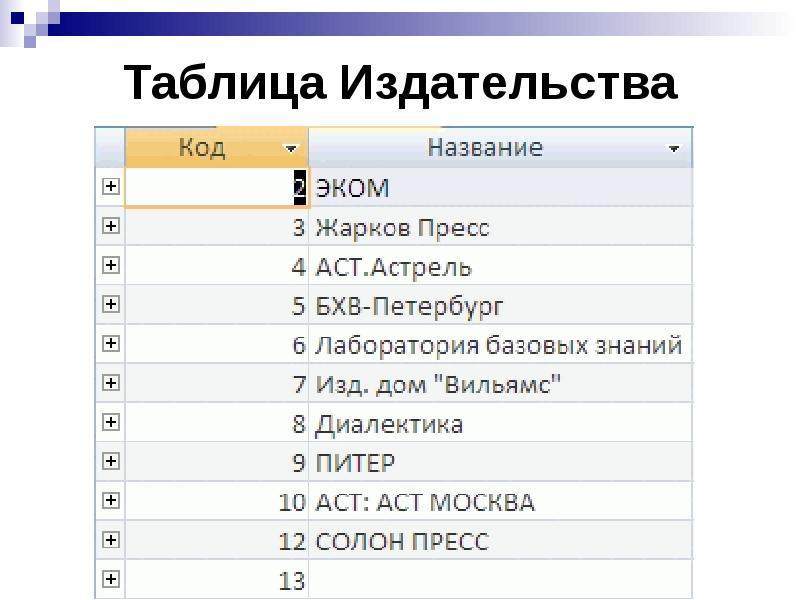Expand the Жарков Пресс record
The width and height of the screenshot is (800, 600).
coord(110,226)
